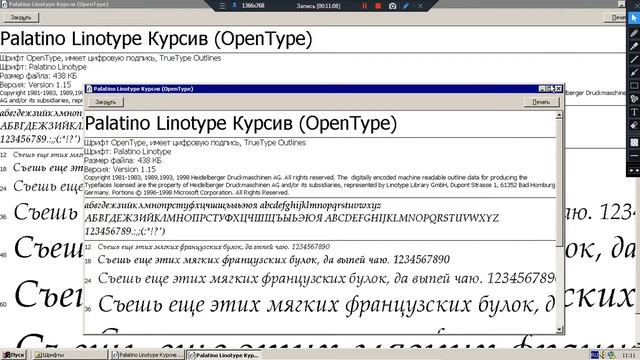Click front window heading Palatino Linotype Курсив

[x=240, y=124]
